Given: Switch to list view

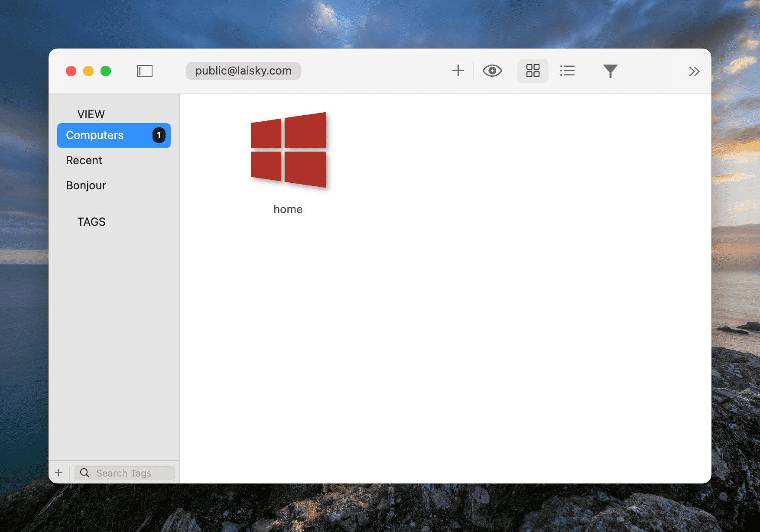Looking at the screenshot, I should point(567,71).
